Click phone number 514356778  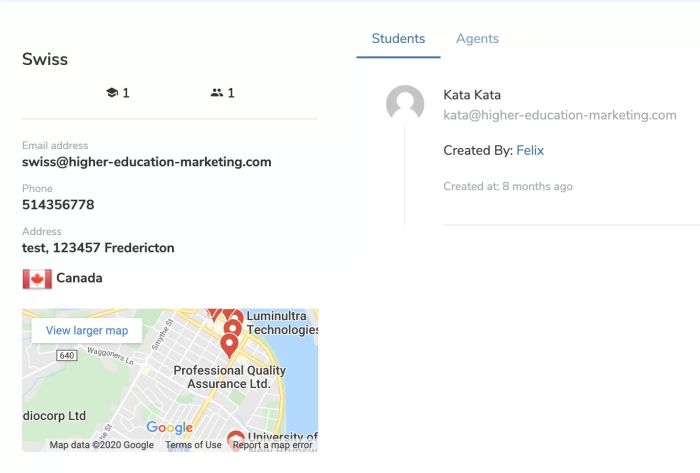coord(58,205)
